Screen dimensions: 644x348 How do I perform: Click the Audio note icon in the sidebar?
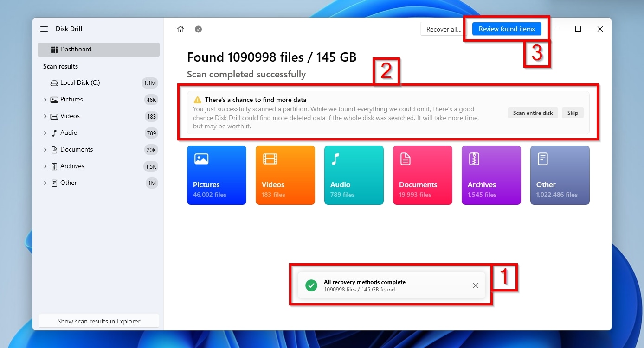click(54, 133)
